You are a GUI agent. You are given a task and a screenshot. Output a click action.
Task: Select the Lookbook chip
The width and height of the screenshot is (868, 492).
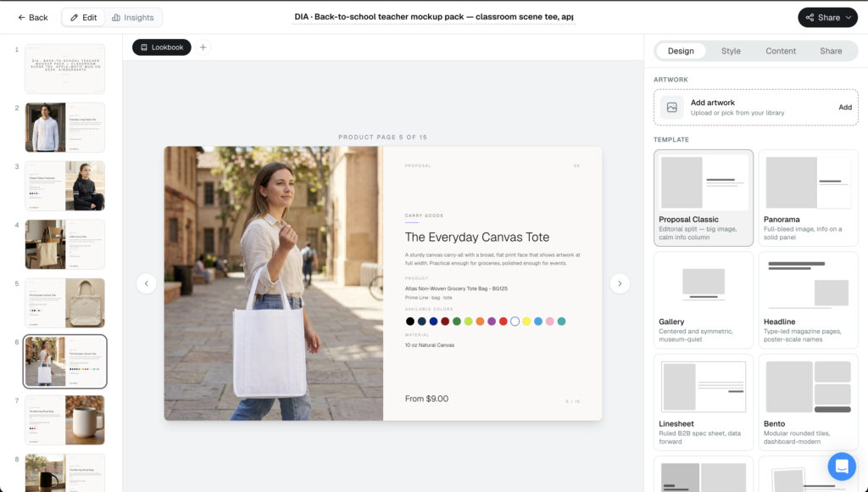pos(162,48)
